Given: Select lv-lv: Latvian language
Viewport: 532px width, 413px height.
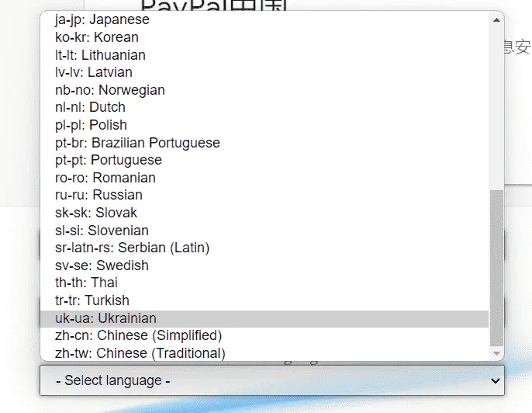Looking at the screenshot, I should [x=264, y=72].
